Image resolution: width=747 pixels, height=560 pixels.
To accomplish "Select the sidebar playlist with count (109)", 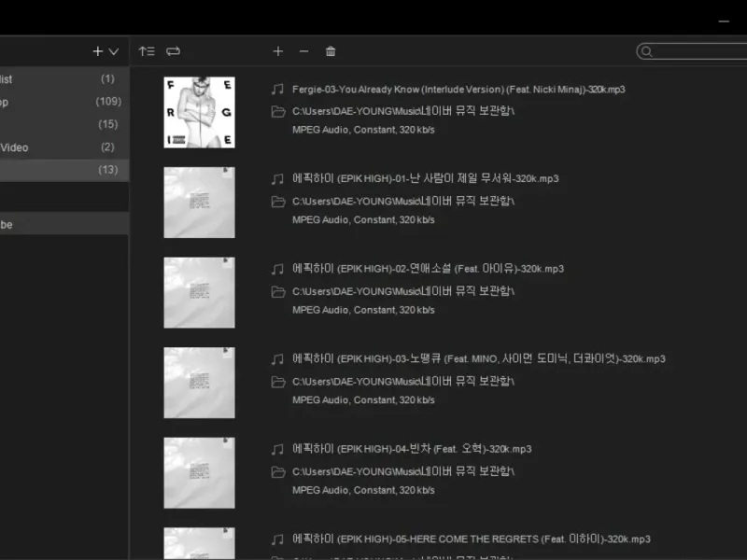I will pyautogui.click(x=64, y=102).
